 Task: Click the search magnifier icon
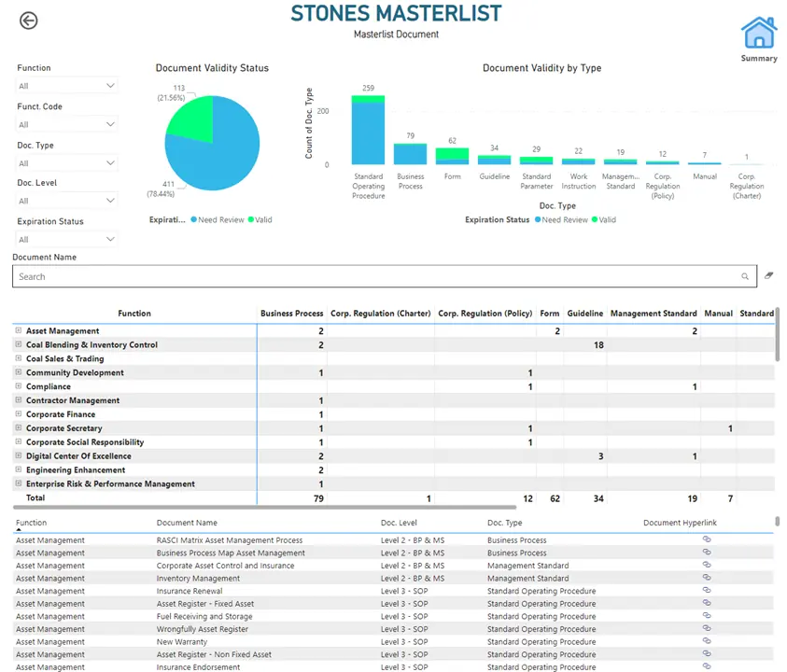pos(745,276)
